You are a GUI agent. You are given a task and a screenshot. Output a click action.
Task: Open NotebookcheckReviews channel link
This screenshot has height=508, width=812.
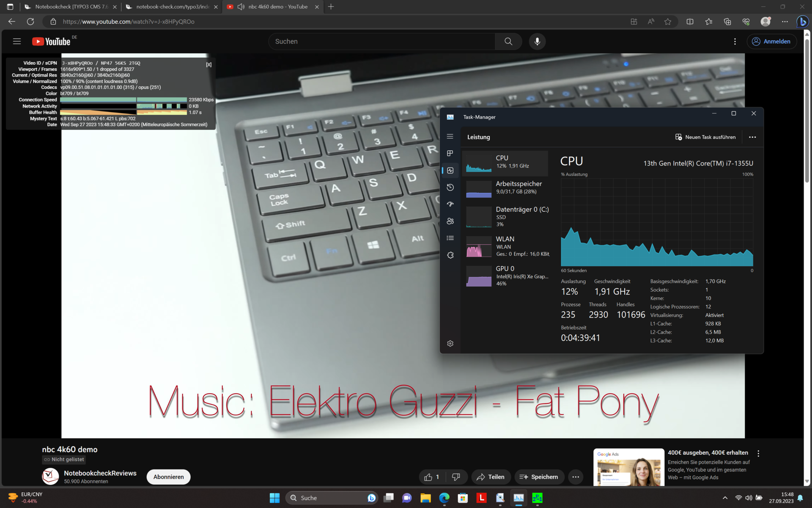(100, 473)
